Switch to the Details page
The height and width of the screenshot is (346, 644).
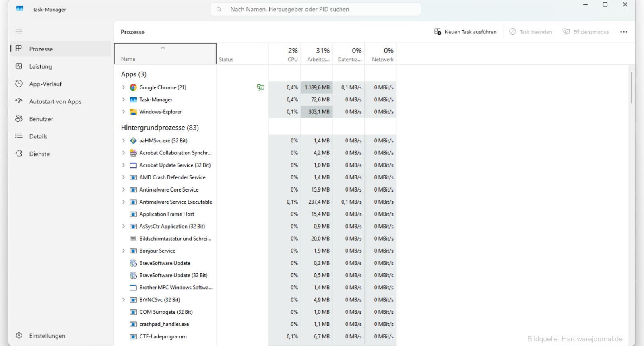coord(60,136)
